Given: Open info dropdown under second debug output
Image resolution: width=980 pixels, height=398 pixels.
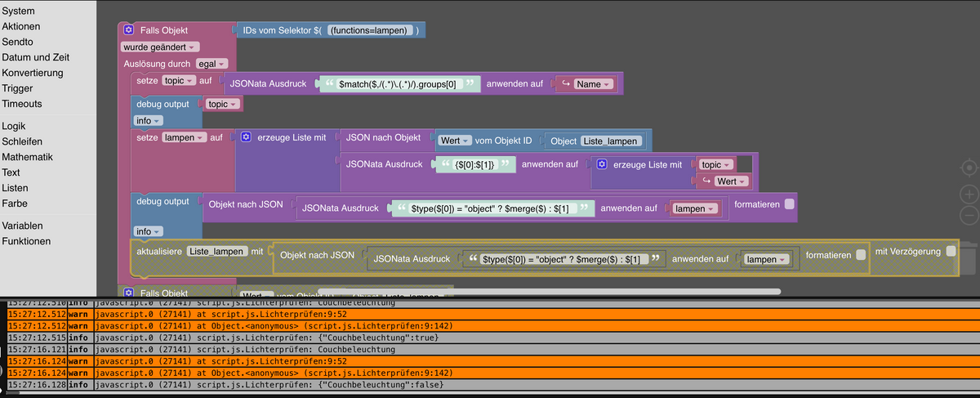Looking at the screenshot, I should pos(148,231).
